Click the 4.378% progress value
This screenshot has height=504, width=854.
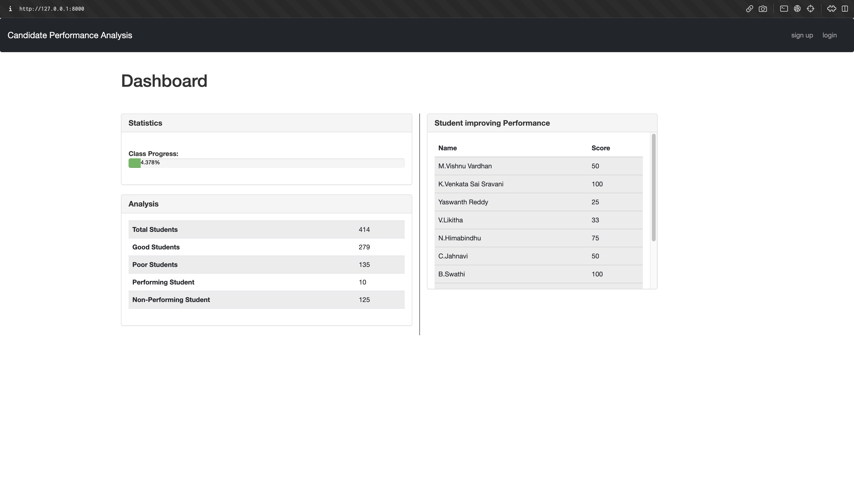[x=150, y=163]
